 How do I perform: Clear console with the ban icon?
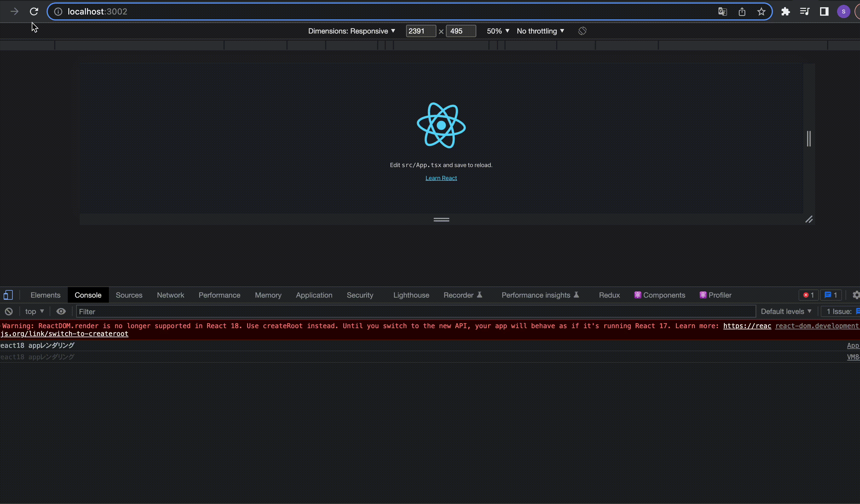[9, 311]
